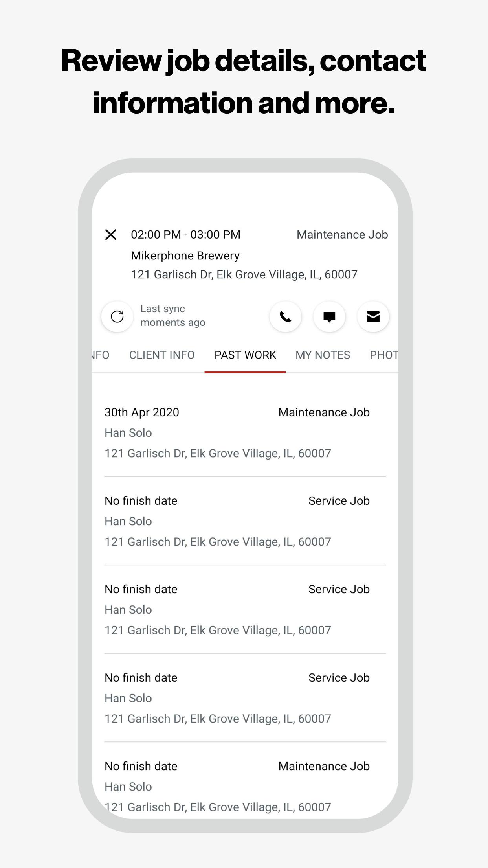Send an email via the envelope icon

point(373,316)
